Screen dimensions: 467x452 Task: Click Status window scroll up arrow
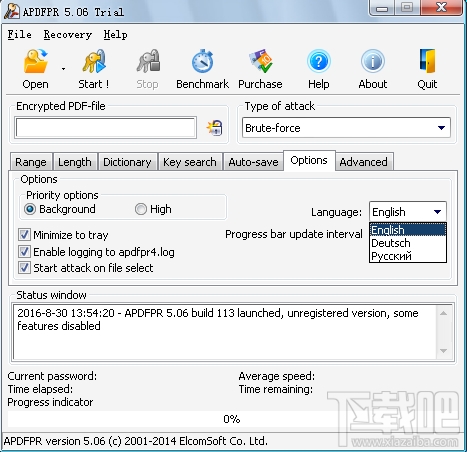pyautogui.click(x=443, y=313)
